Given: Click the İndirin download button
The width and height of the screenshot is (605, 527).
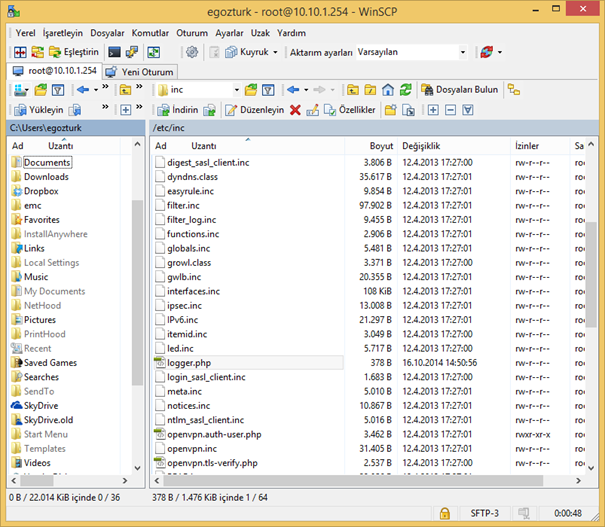Looking at the screenshot, I should click(178, 110).
